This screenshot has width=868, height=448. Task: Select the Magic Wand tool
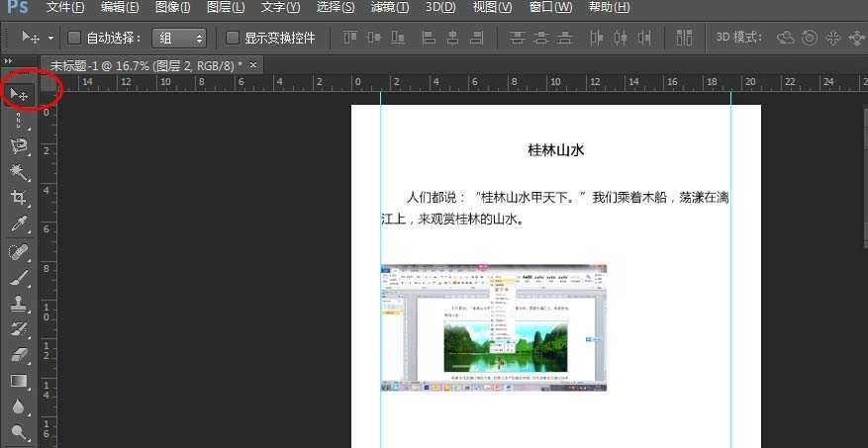click(x=19, y=172)
